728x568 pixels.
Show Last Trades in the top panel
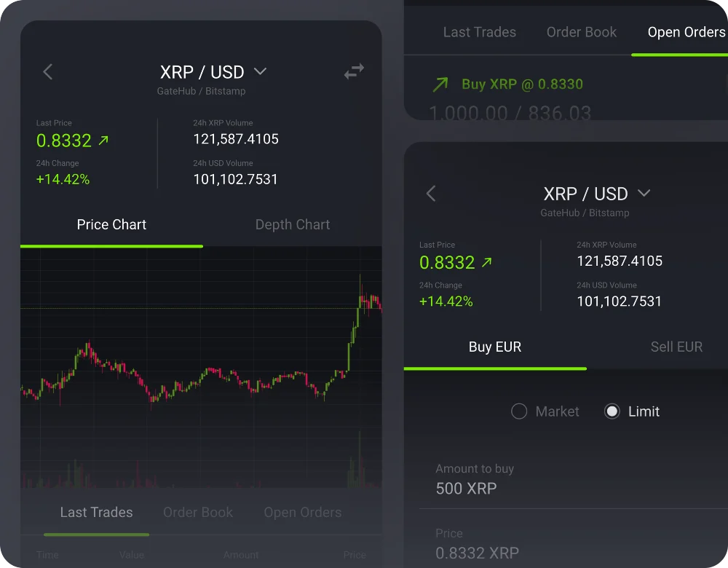click(479, 32)
